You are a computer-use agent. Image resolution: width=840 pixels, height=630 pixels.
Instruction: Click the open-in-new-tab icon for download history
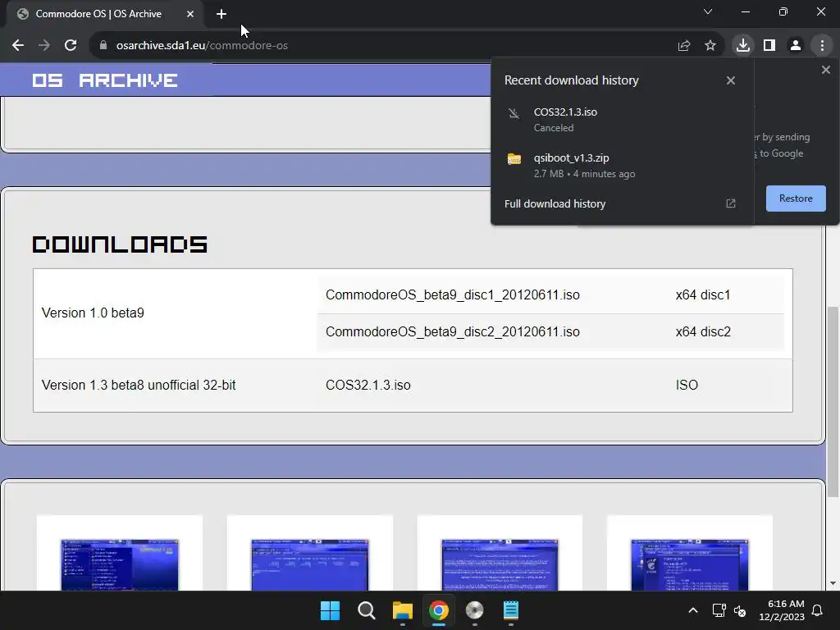coord(731,203)
